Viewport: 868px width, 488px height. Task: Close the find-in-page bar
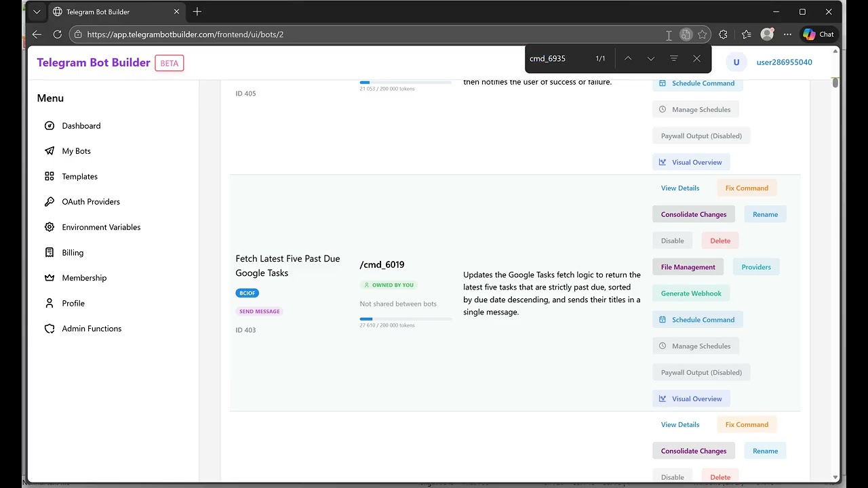(x=696, y=59)
